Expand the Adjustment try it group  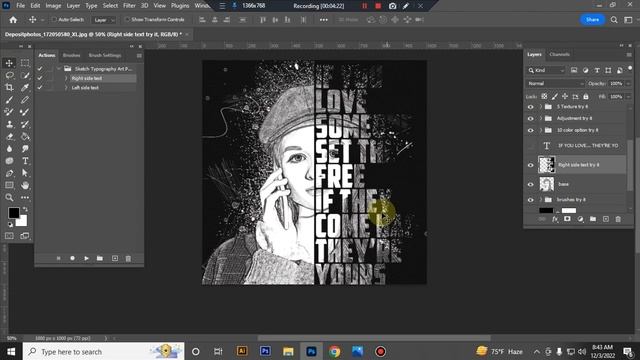[541, 118]
